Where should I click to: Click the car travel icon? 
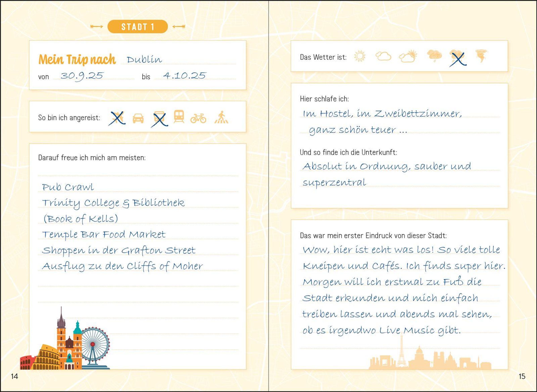[x=138, y=118]
